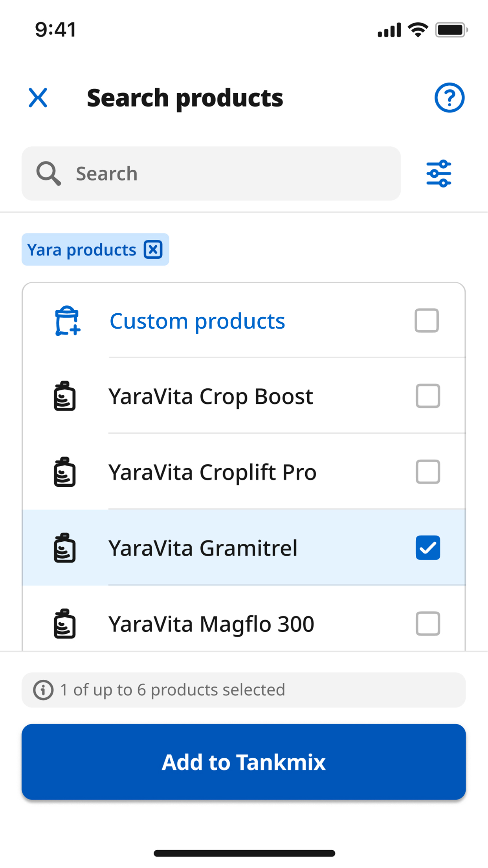Open the Custom products link
The width and height of the screenshot is (488, 868).
197,321
